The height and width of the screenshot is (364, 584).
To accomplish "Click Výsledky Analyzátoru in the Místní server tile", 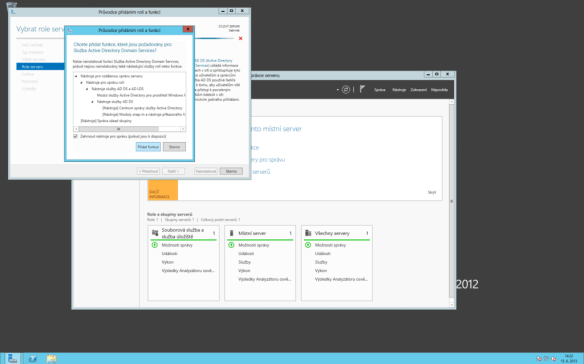I will (x=265, y=279).
